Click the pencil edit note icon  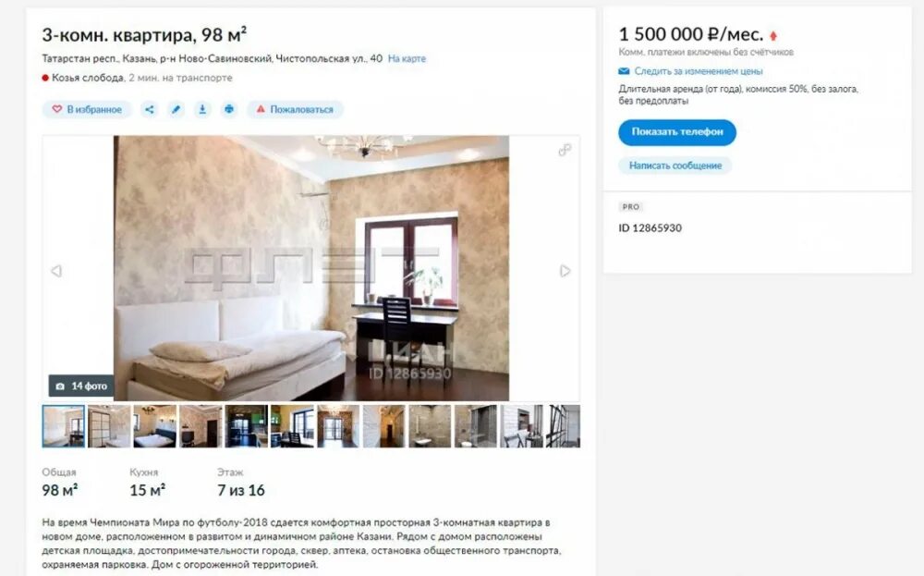click(x=176, y=110)
